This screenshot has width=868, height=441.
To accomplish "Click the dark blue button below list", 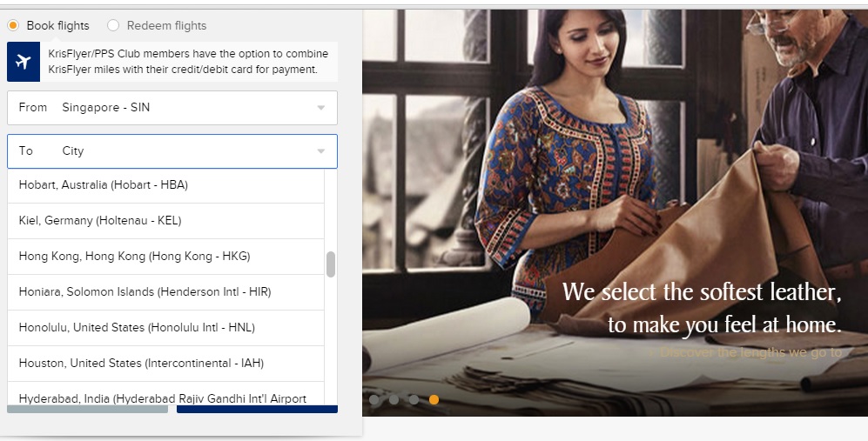I will click(257, 409).
